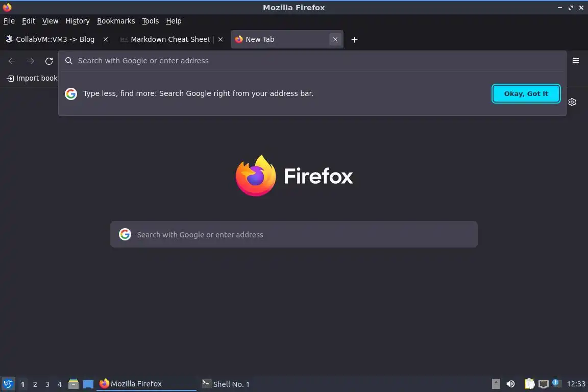Click the Google logo in the search tip
Screen dimensions: 588x392
coord(71,94)
